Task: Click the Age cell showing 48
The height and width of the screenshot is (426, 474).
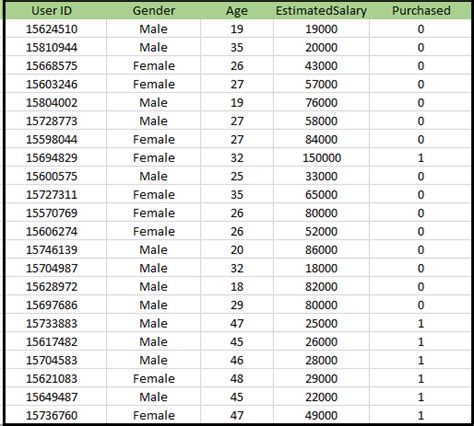Action: pos(237,379)
